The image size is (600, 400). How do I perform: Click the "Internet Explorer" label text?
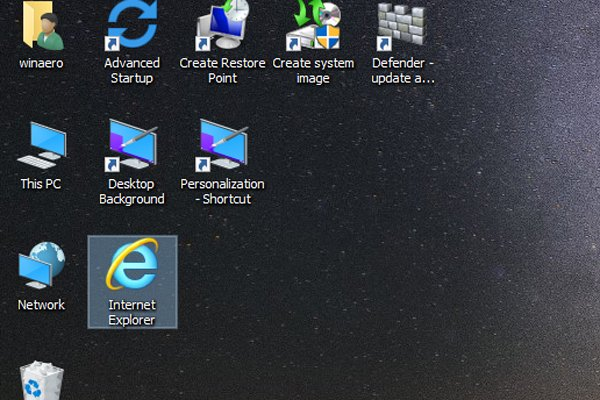(132, 312)
